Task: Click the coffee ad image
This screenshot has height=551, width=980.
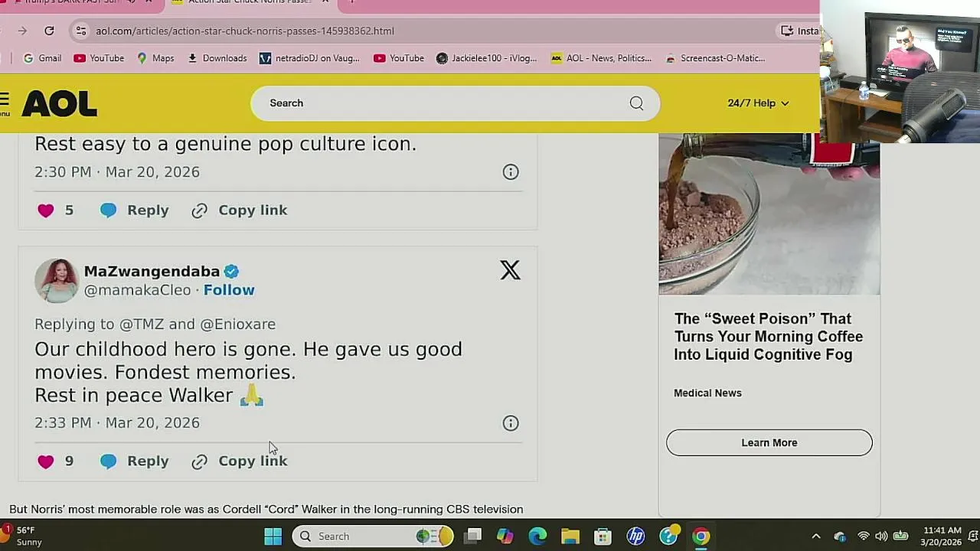Action: pyautogui.click(x=769, y=214)
